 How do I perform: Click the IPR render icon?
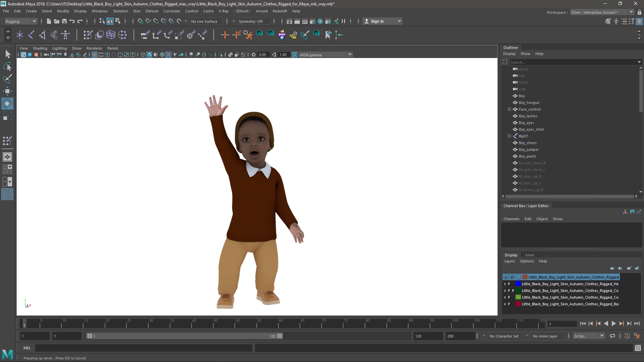pyautogui.click(x=305, y=21)
